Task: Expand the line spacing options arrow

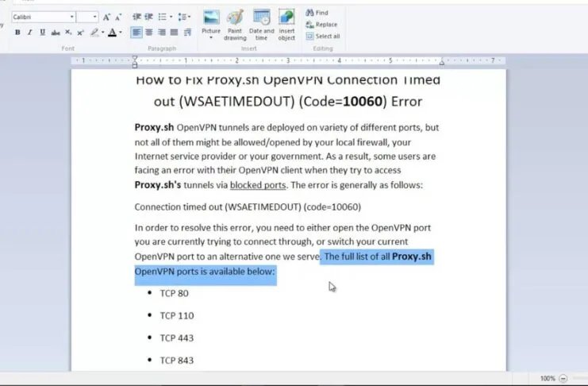Action: (x=189, y=17)
